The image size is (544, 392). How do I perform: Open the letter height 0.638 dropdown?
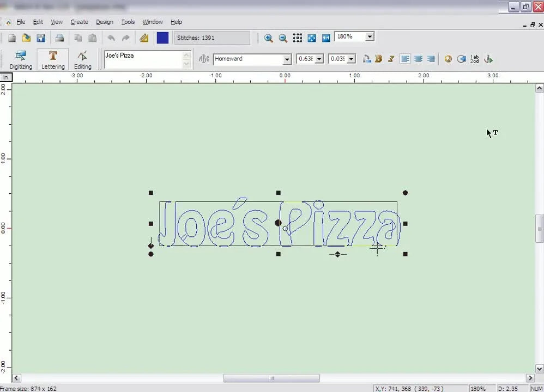(x=320, y=59)
